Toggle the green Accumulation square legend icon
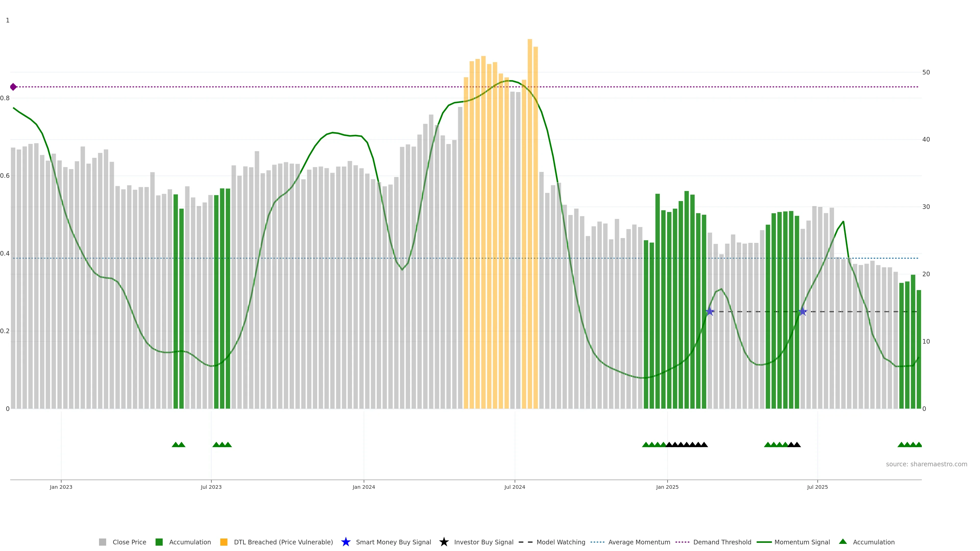Viewport: 980px width, 551px height. click(x=159, y=542)
